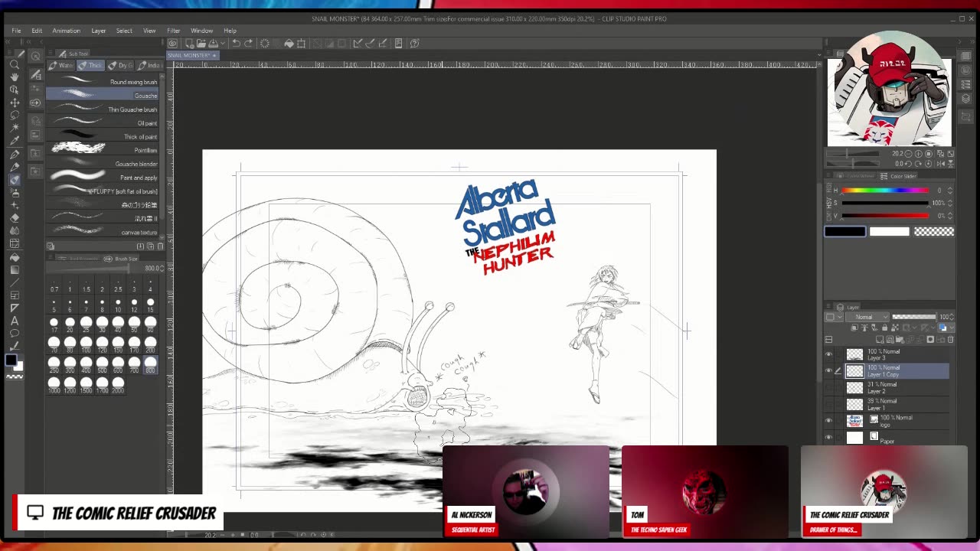Open the Sub Tool panel menu
The height and width of the screenshot is (551, 980).
(x=51, y=54)
